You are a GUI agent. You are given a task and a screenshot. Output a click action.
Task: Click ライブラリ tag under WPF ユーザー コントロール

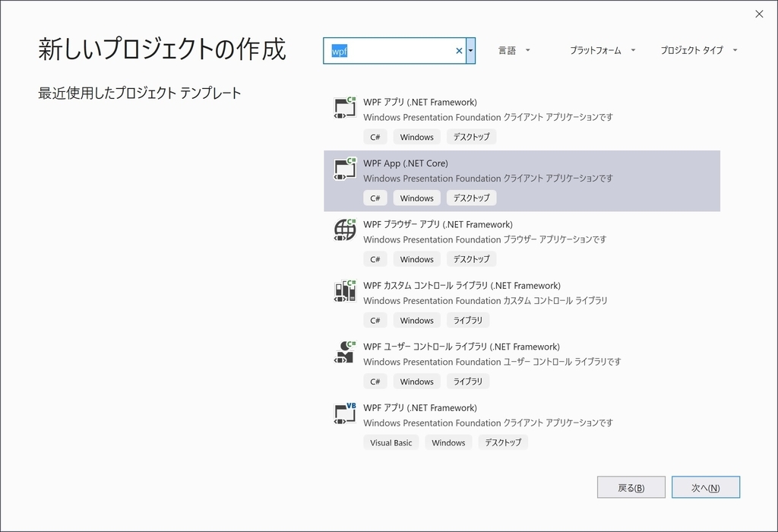[468, 381]
